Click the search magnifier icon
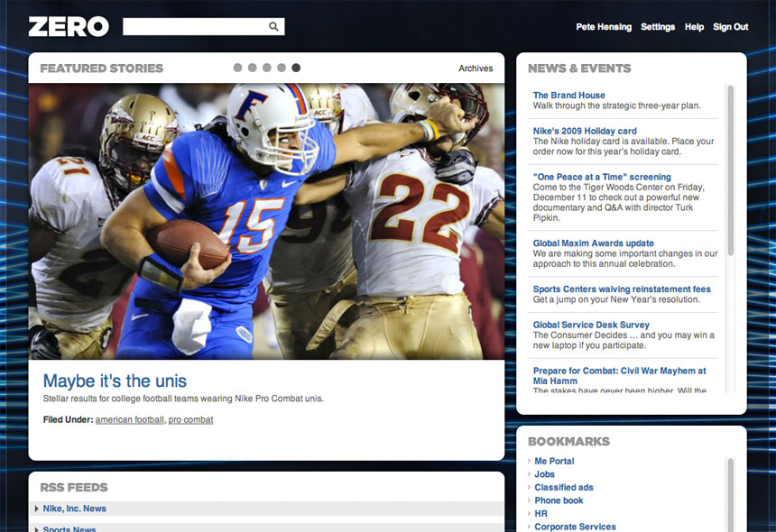Image resolution: width=776 pixels, height=532 pixels. point(273,27)
